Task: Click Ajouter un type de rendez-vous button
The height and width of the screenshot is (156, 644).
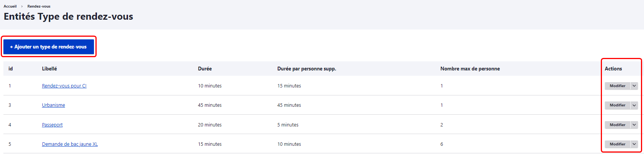Action: pyautogui.click(x=48, y=47)
